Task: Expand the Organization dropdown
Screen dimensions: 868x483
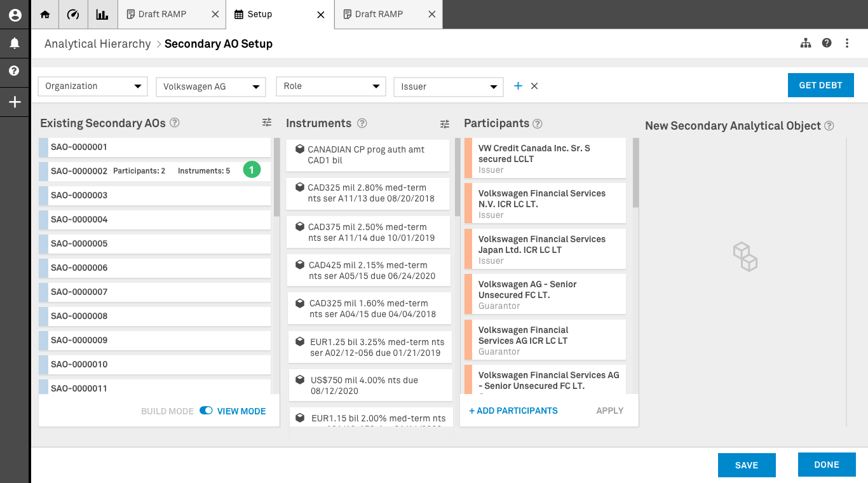Action: [x=93, y=86]
